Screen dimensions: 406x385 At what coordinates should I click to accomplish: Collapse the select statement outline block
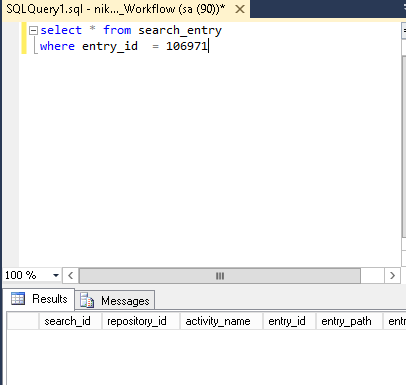pos(33,31)
